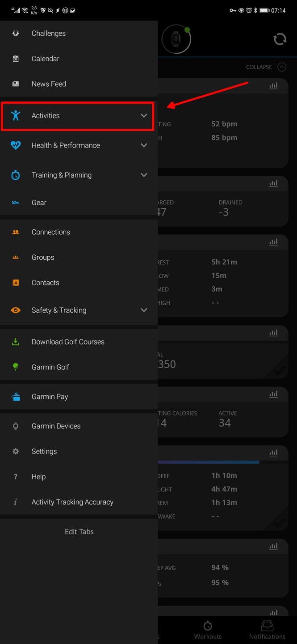Click the Download Golf Courses icon
This screenshot has width=297, height=644.
click(x=15, y=342)
